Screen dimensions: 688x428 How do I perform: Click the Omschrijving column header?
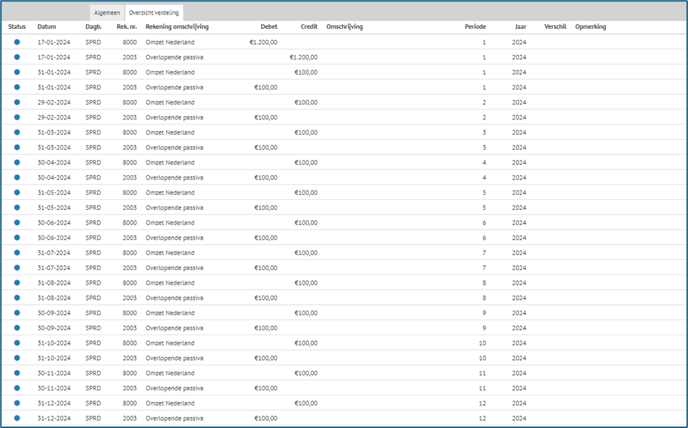coord(344,27)
